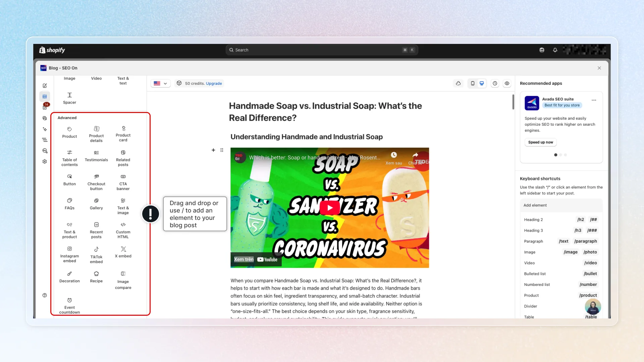Screen dimensions: 644x362
Task: Click the editor vertical scrollbar
Action: click(513, 102)
